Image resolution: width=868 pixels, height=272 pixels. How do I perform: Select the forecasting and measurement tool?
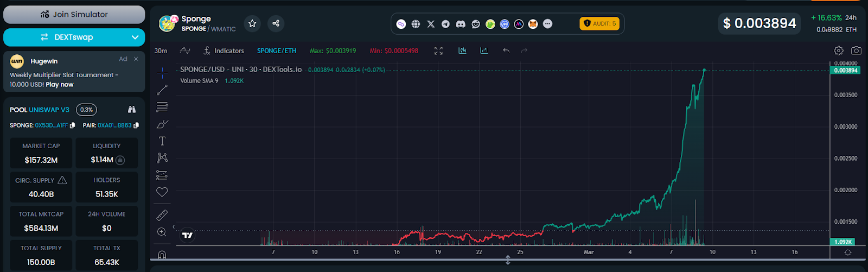pos(162,175)
